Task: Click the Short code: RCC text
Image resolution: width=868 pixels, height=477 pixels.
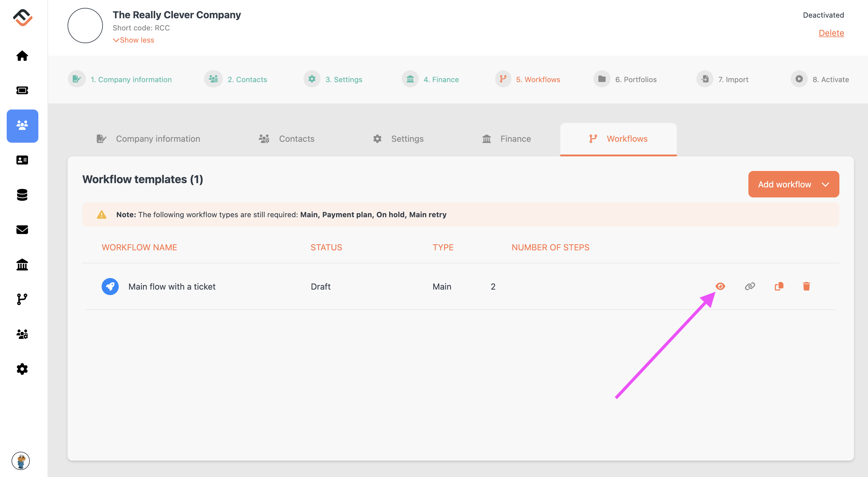Action: [141, 28]
